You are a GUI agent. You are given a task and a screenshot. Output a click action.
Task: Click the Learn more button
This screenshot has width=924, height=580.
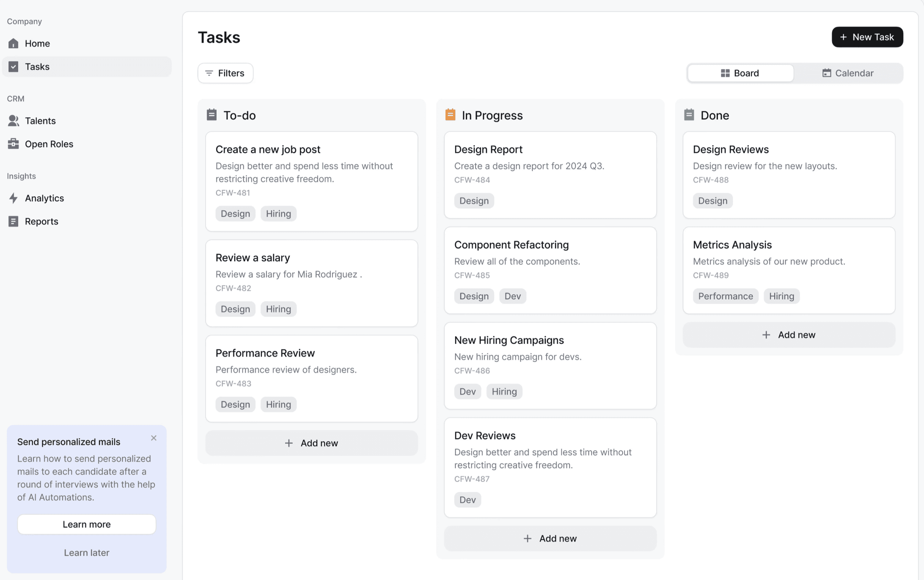(86, 524)
